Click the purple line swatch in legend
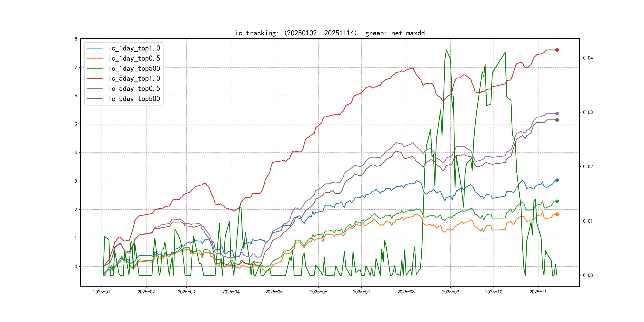The image size is (644, 322). click(x=95, y=88)
